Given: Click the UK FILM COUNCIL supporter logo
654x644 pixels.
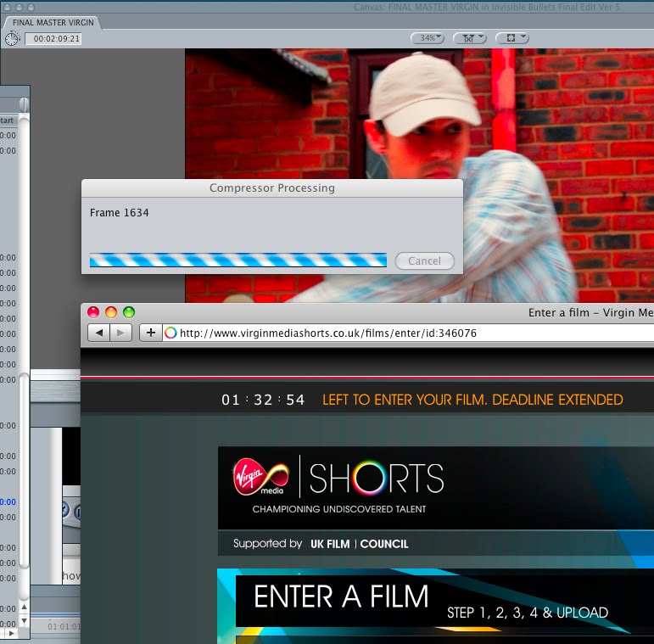Looking at the screenshot, I should point(359,544).
